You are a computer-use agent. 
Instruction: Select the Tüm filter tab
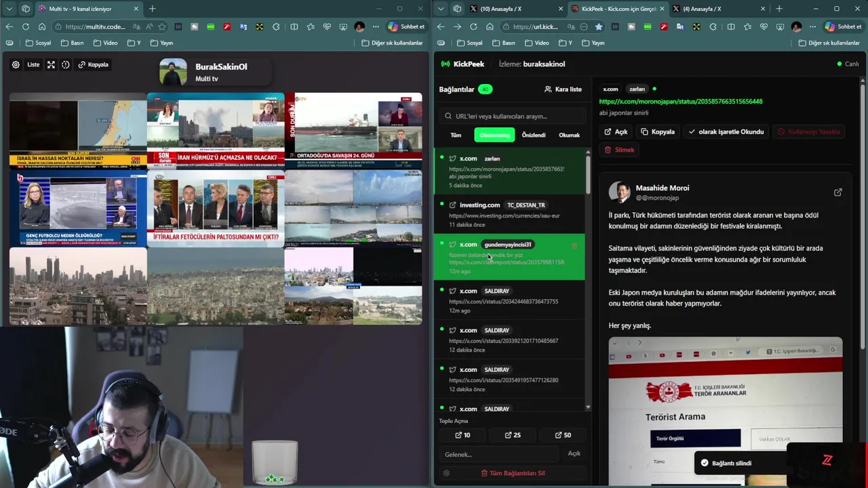(x=456, y=135)
